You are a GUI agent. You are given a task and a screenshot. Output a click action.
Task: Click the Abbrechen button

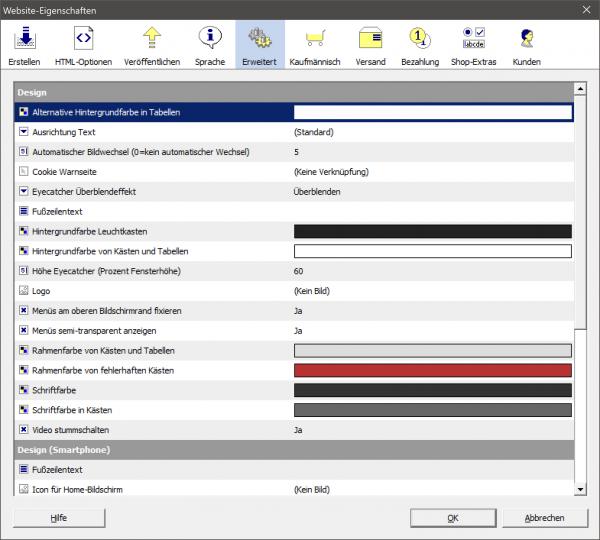point(544,518)
